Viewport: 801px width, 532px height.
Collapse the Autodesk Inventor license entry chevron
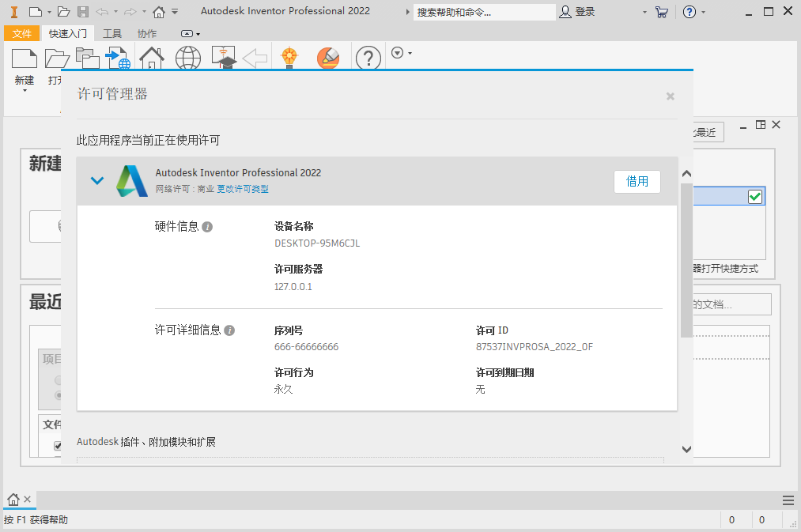tap(97, 181)
